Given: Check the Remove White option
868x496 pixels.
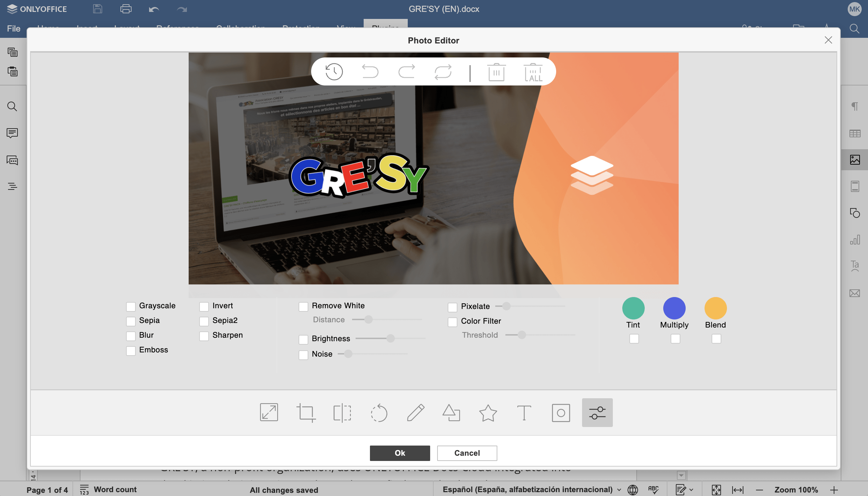Looking at the screenshot, I should coord(303,306).
